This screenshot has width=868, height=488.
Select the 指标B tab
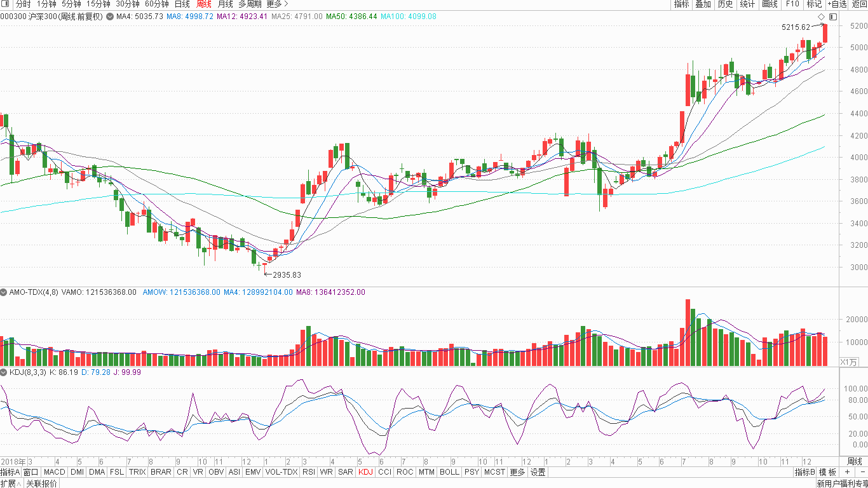click(x=804, y=472)
